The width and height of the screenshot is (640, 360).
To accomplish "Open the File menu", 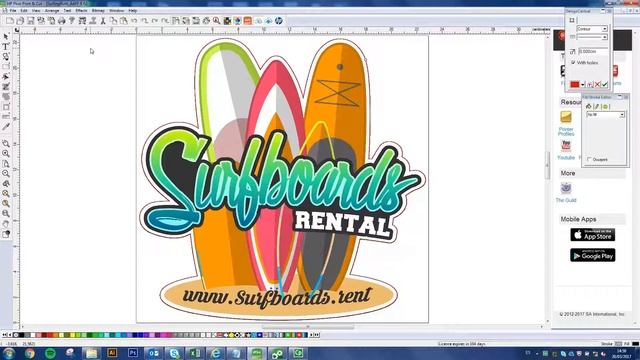I will [13, 10].
